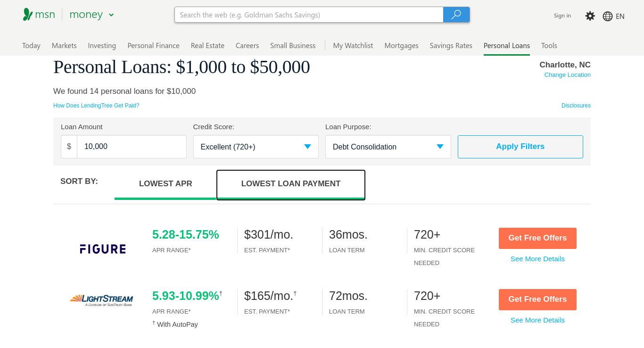Open the Careers section
The width and height of the screenshot is (644, 348).
(x=247, y=46)
